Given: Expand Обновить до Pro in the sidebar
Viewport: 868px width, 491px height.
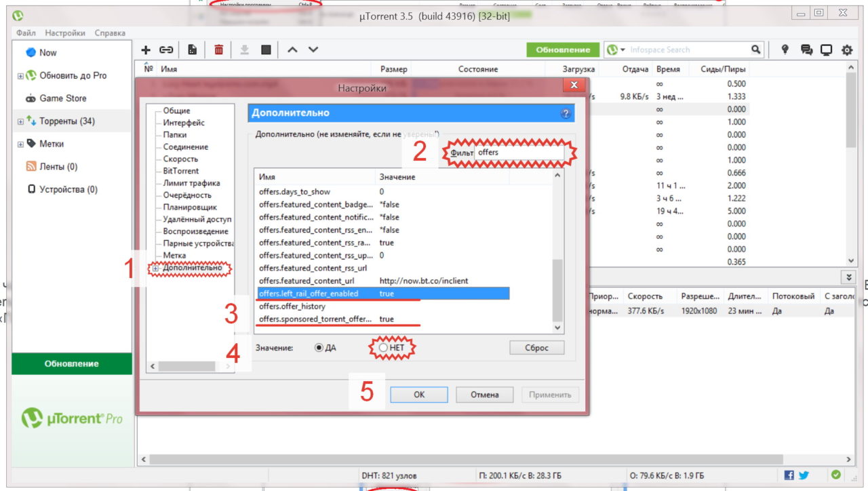Looking at the screenshot, I should point(20,76).
